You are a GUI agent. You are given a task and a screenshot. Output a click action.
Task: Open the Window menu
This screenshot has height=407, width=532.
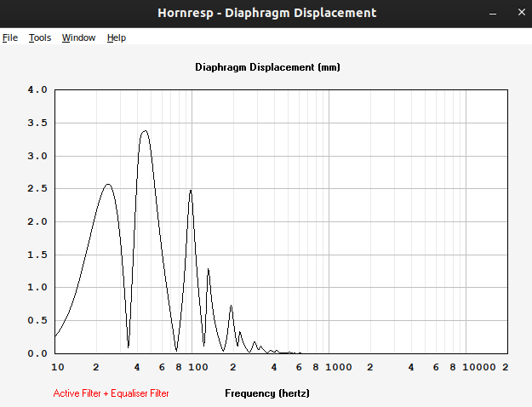78,37
